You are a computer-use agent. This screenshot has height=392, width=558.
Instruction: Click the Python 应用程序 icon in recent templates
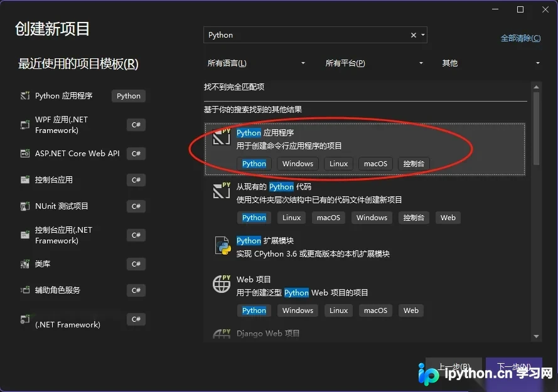(25, 96)
